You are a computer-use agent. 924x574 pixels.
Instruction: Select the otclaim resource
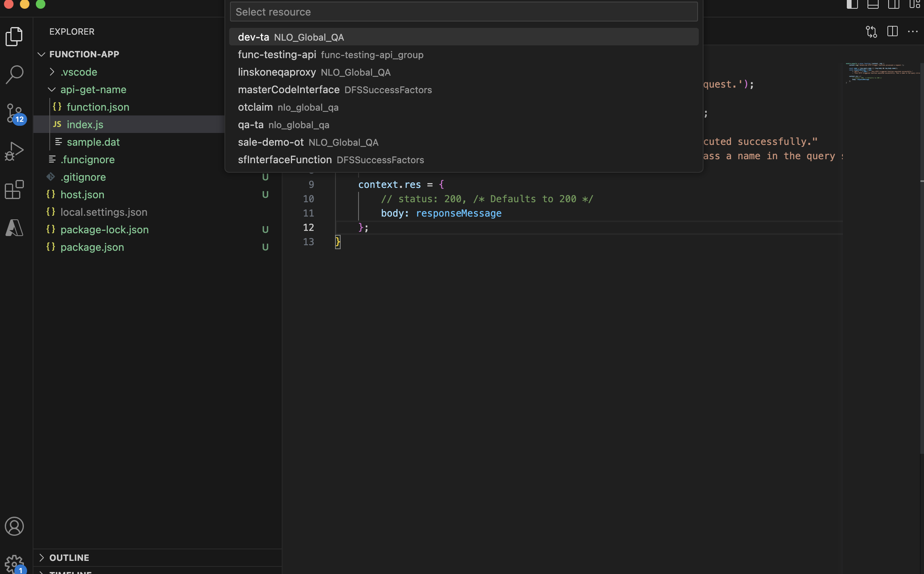(464, 107)
